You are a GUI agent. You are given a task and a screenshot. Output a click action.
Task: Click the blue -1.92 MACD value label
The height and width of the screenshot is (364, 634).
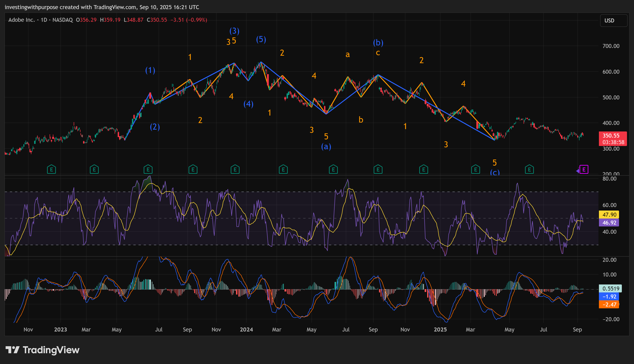coord(609,296)
